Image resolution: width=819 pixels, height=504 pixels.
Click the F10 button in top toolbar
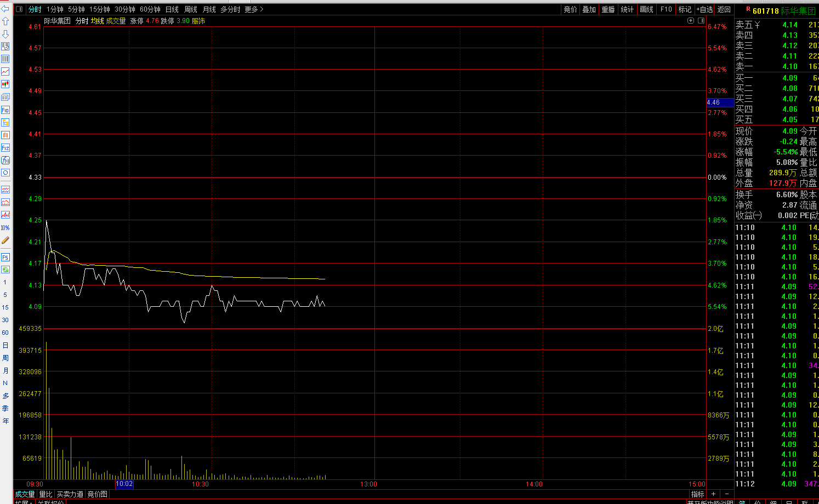[666, 9]
